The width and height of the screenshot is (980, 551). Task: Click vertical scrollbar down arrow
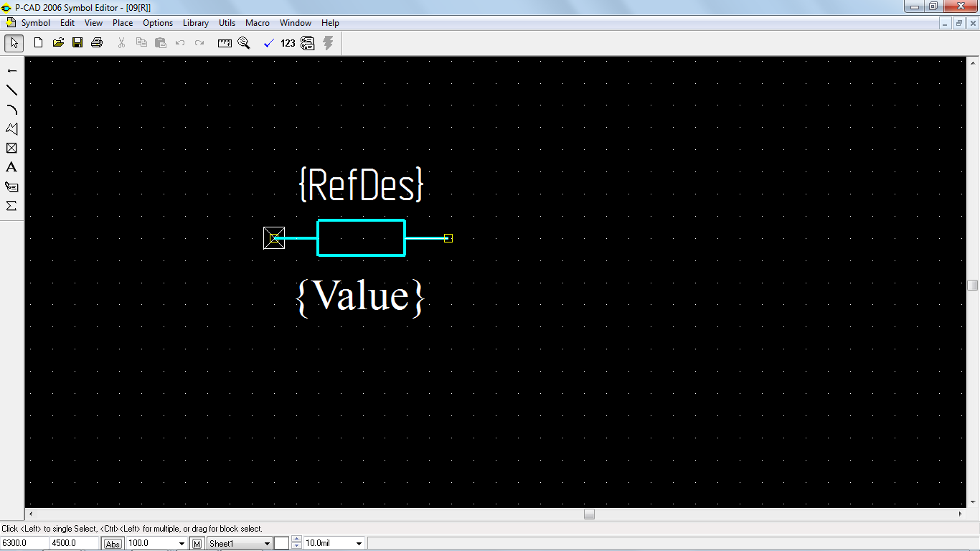973,503
